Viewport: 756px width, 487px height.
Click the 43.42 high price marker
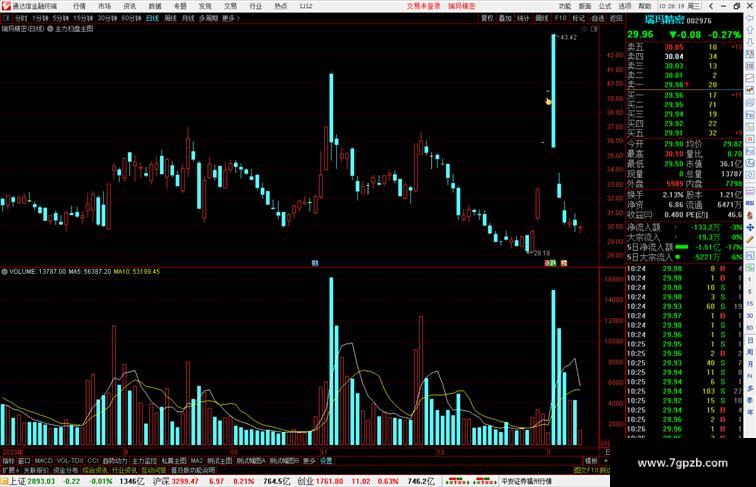pyautogui.click(x=568, y=37)
